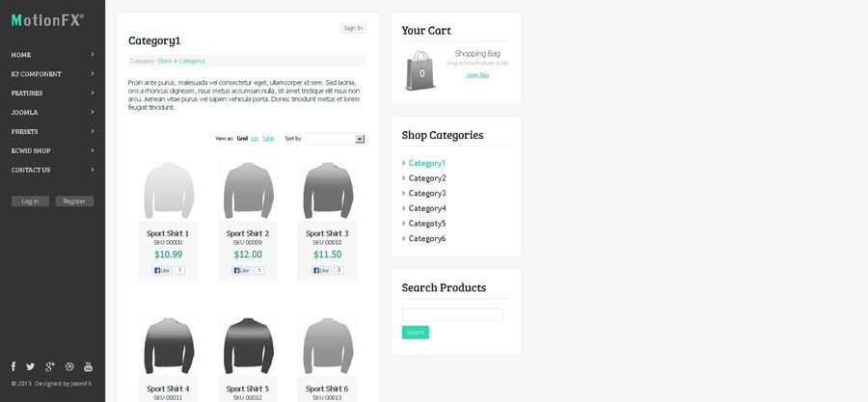Click the Search Products text field
The width and height of the screenshot is (868, 402).
(x=451, y=315)
